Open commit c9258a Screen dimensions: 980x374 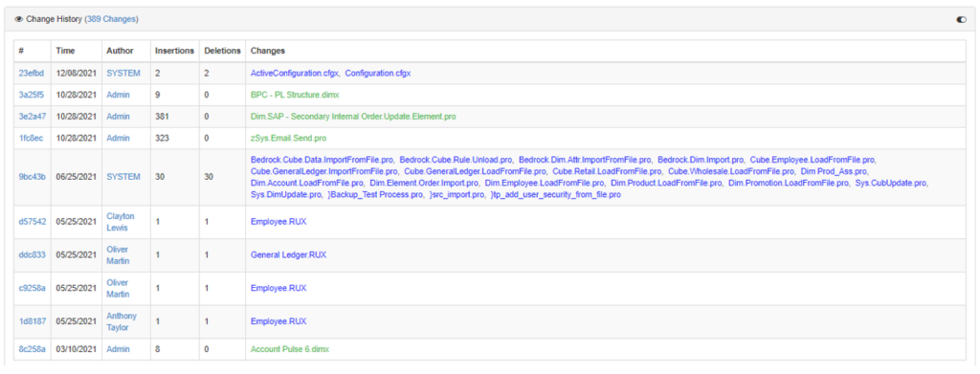(x=32, y=288)
